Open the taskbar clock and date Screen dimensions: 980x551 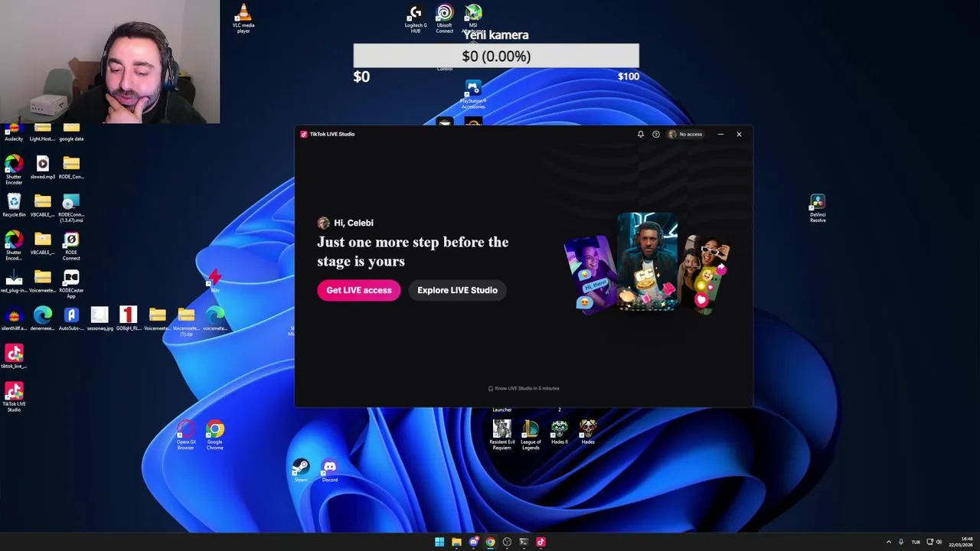pos(961,542)
